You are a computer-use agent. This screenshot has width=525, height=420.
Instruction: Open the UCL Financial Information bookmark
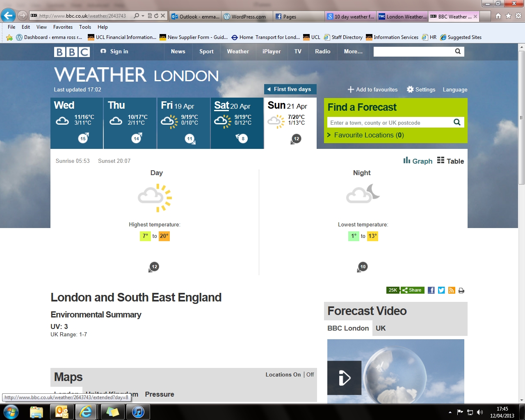pos(122,37)
